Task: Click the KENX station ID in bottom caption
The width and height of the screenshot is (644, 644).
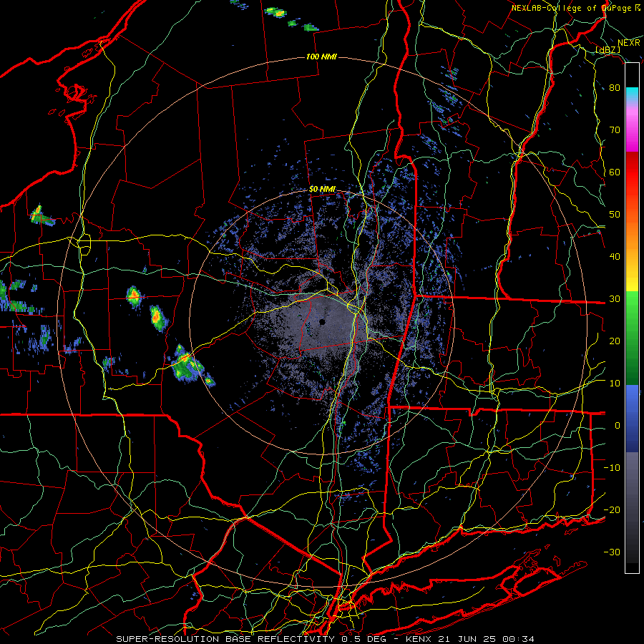Action: click(419, 639)
